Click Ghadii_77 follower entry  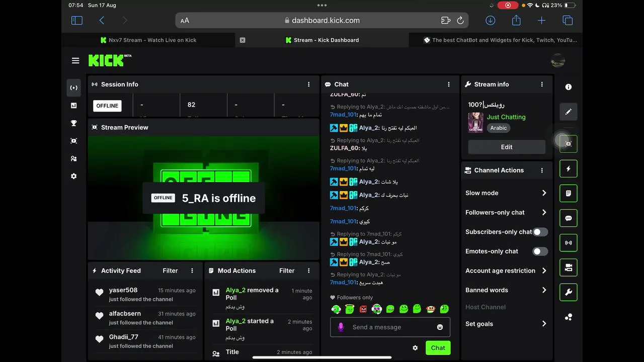click(124, 337)
